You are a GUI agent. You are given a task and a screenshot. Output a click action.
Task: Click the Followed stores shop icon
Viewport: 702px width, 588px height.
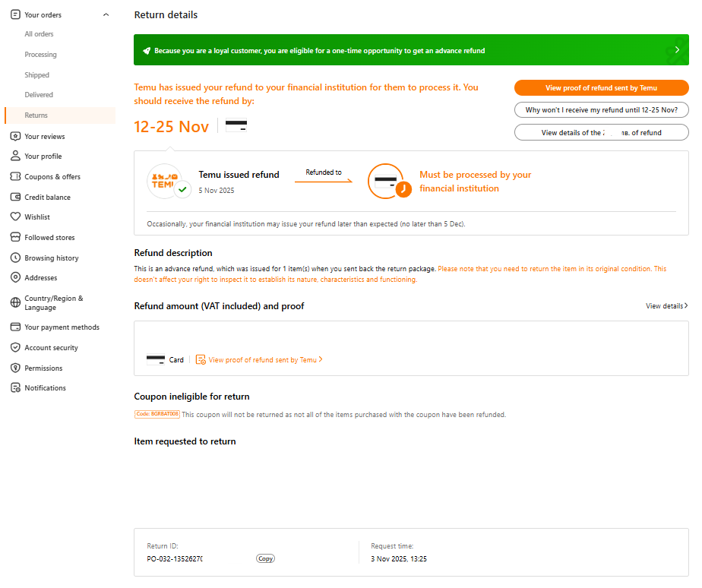15,238
